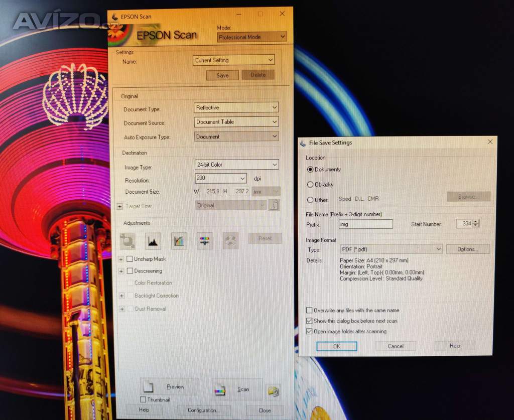Click File Save Settings title icon
The image size is (514, 420).
[303, 143]
